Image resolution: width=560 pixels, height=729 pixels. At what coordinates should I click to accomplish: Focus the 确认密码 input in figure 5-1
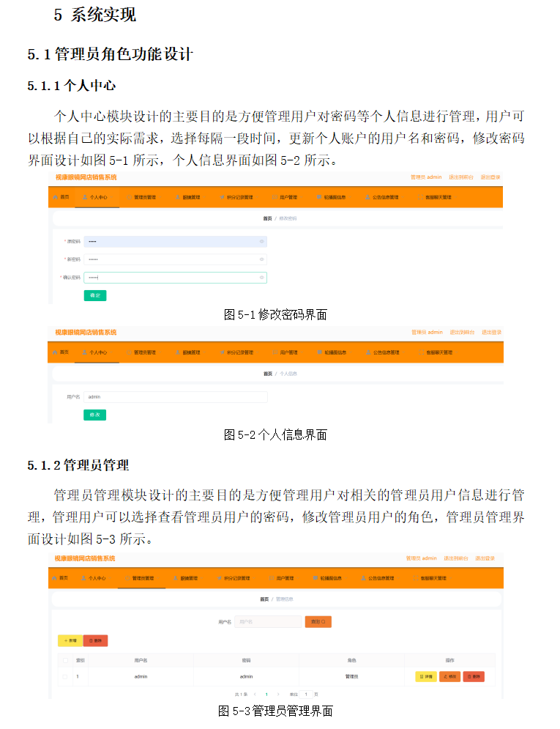point(176,278)
